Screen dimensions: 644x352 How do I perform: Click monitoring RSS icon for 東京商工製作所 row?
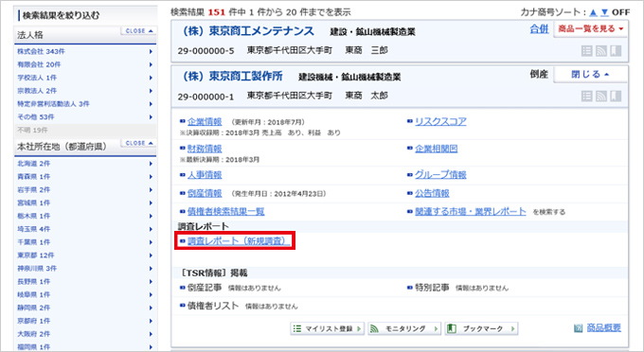click(601, 96)
